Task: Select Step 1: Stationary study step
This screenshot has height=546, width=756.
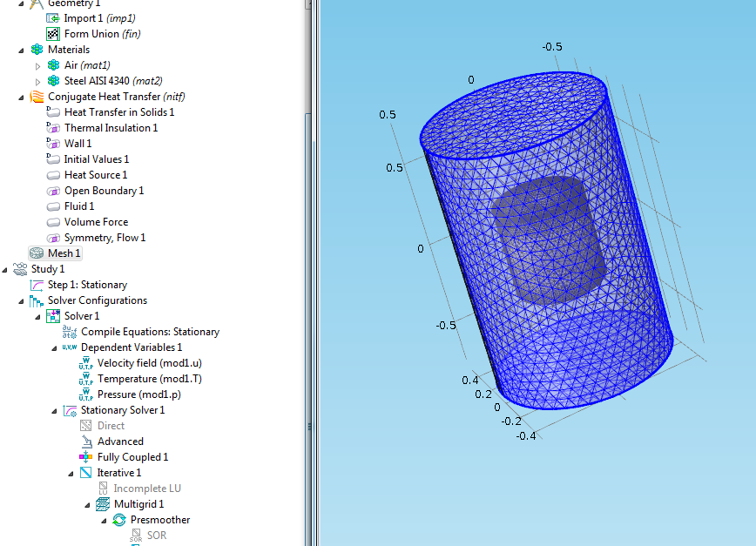Action: pos(87,285)
